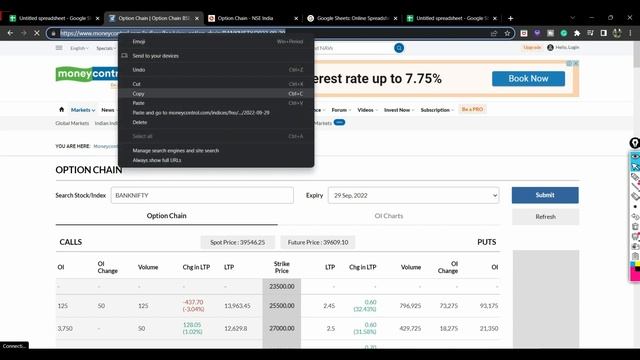Screen dimensions: 640x360
Task: Bookmark this page with the star icon
Action: click(x=507, y=33)
